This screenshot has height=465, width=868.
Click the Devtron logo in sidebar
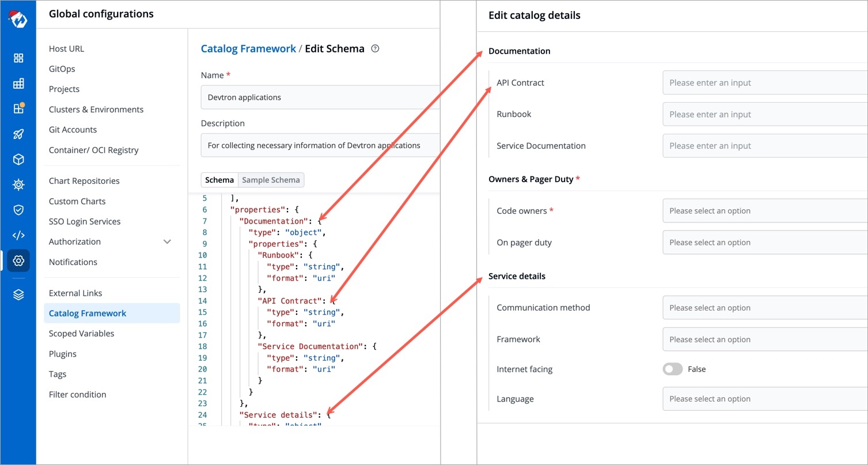coord(18,20)
